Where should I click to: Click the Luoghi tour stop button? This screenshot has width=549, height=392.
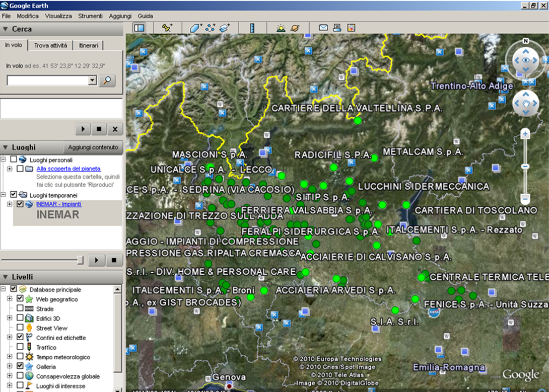click(114, 260)
